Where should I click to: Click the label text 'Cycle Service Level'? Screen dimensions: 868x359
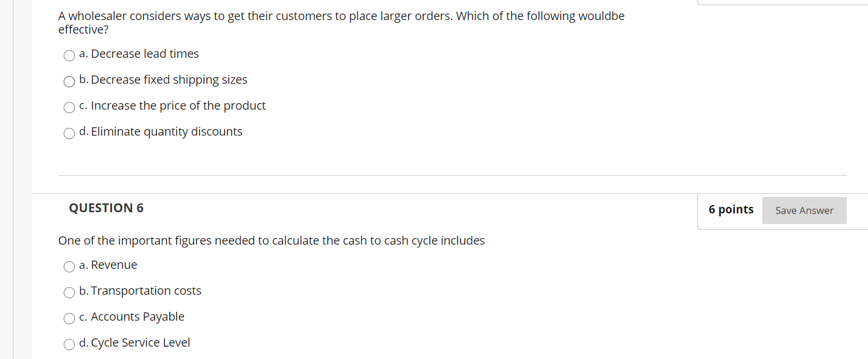point(134,342)
